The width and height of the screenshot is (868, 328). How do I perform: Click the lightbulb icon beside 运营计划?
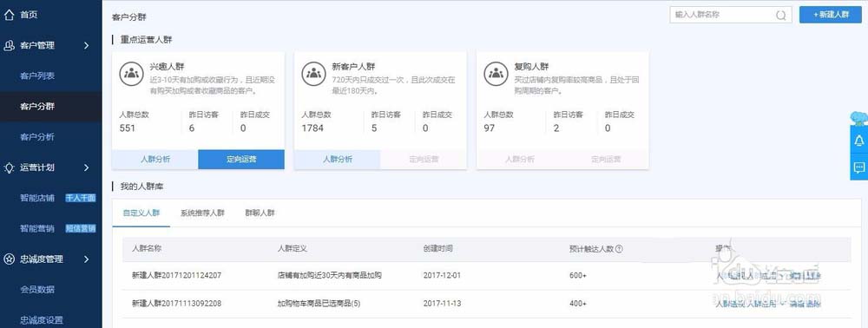(9, 167)
